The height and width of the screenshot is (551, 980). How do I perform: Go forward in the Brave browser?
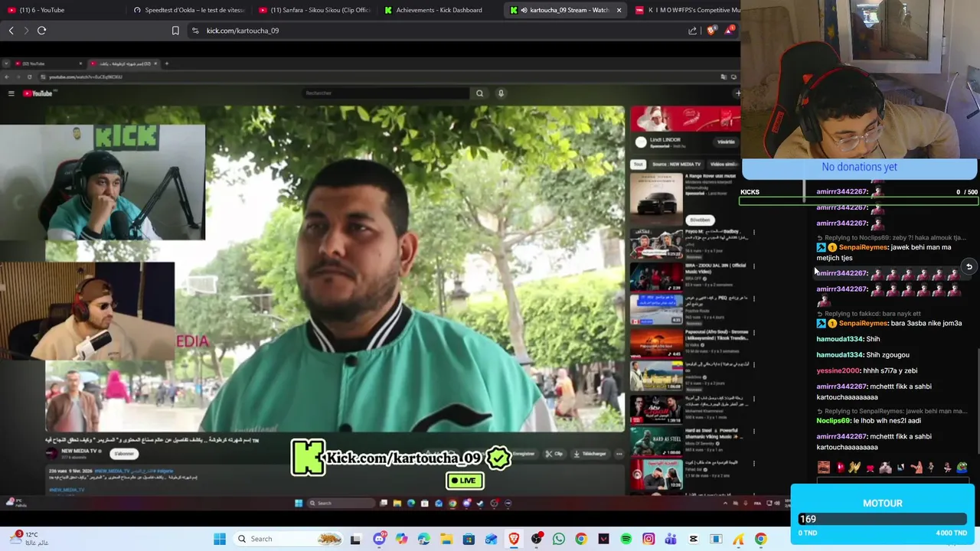point(26,31)
